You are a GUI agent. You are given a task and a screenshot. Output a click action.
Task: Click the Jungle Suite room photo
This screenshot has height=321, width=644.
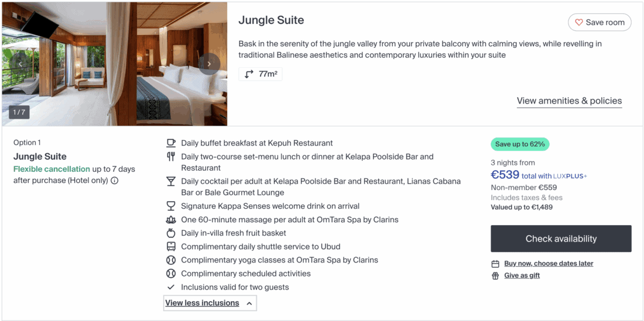click(114, 64)
